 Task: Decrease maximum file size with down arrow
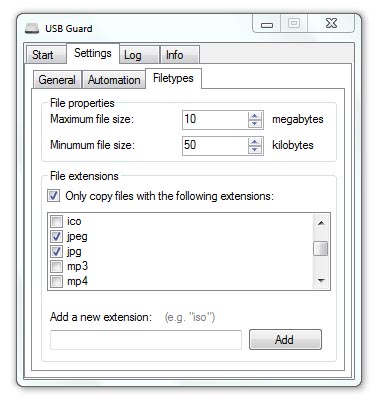click(x=255, y=124)
